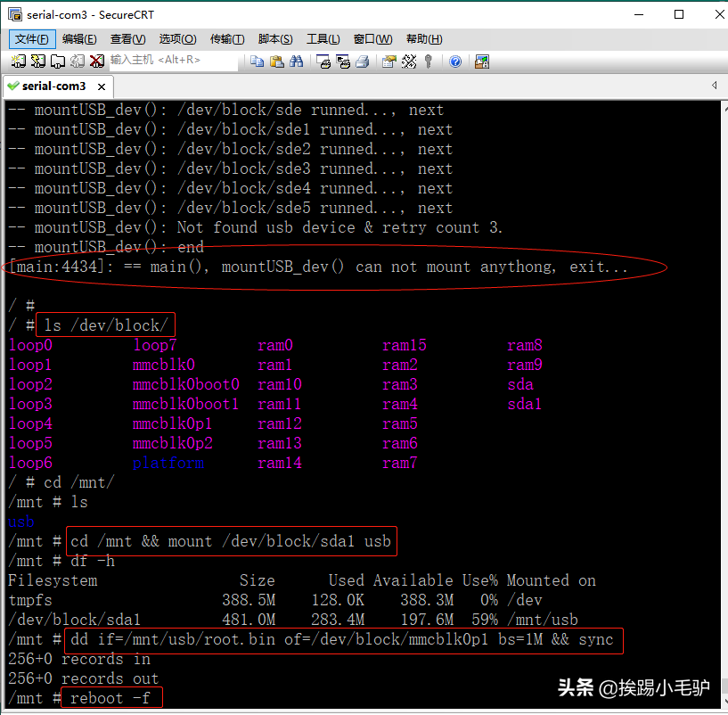Screen dimensions: 728x715
Task: Click the SecureFX lock toolbar icon
Action: click(482, 62)
